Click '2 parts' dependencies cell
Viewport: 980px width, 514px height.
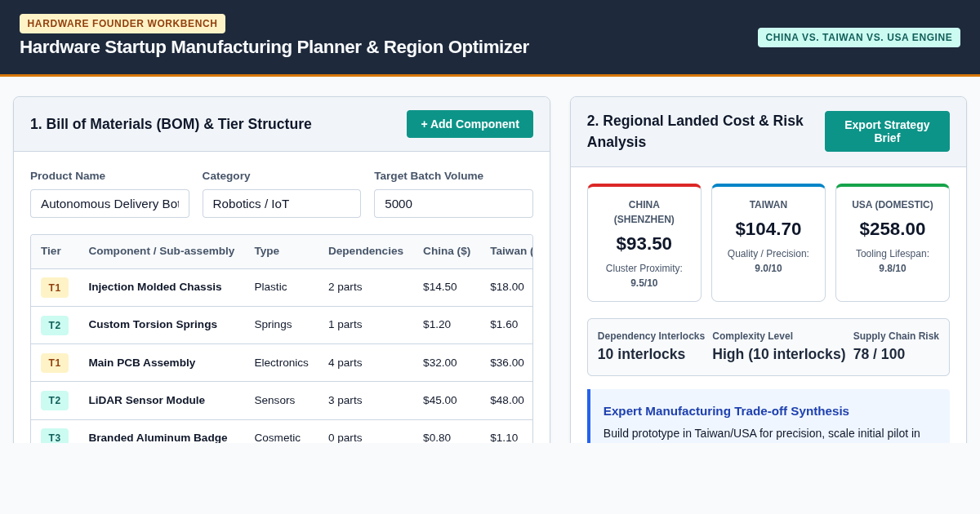pos(345,287)
